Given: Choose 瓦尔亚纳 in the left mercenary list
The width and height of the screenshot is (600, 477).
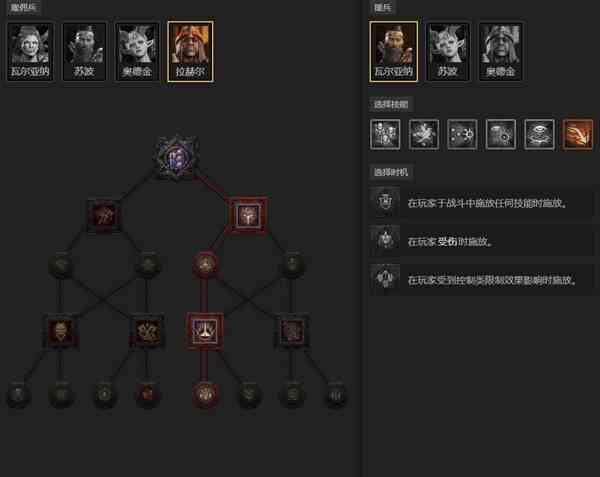Looking at the screenshot, I should click(x=30, y=51).
